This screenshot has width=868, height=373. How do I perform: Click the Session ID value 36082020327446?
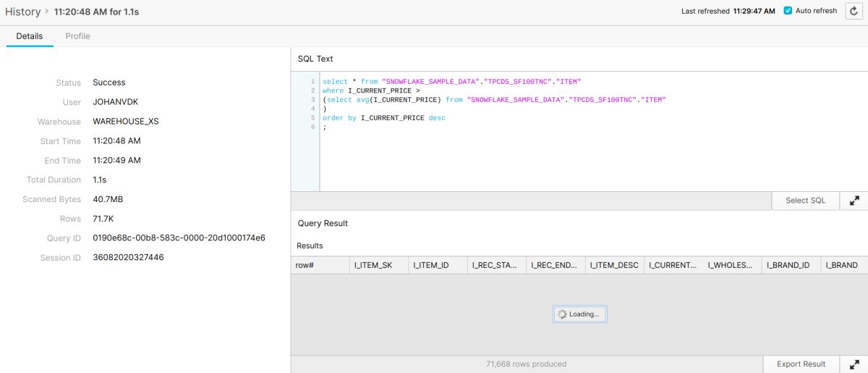129,258
